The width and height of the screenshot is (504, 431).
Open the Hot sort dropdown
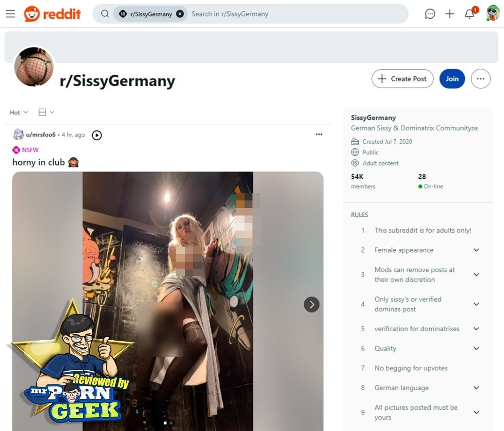(x=19, y=112)
